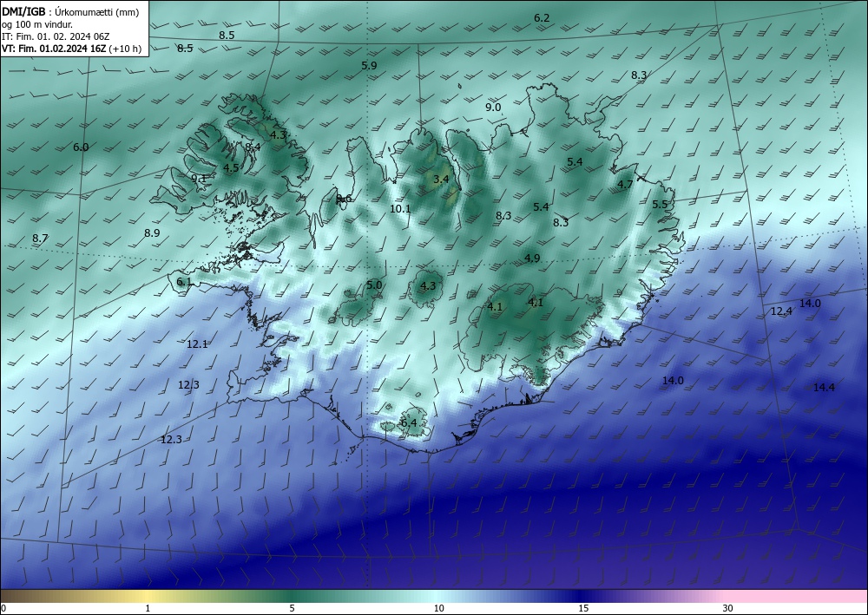Click the 'og 100 m vindur.' line
This screenshot has width=868, height=615.
[x=37, y=23]
